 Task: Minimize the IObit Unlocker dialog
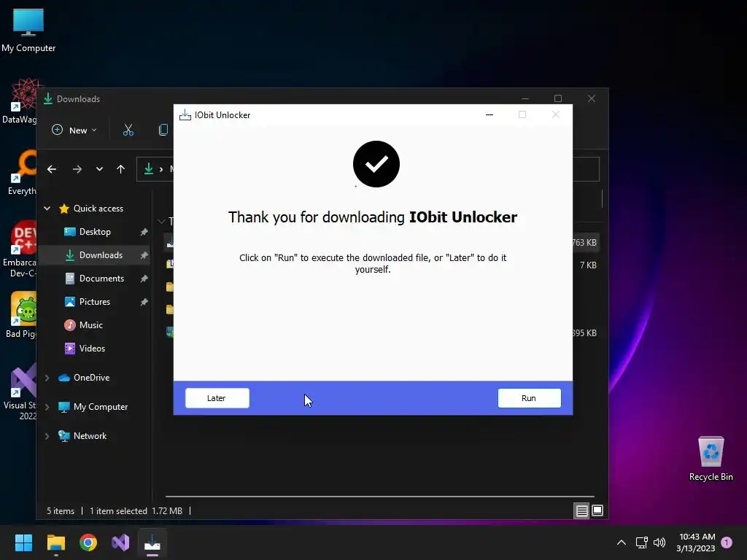[489, 114]
